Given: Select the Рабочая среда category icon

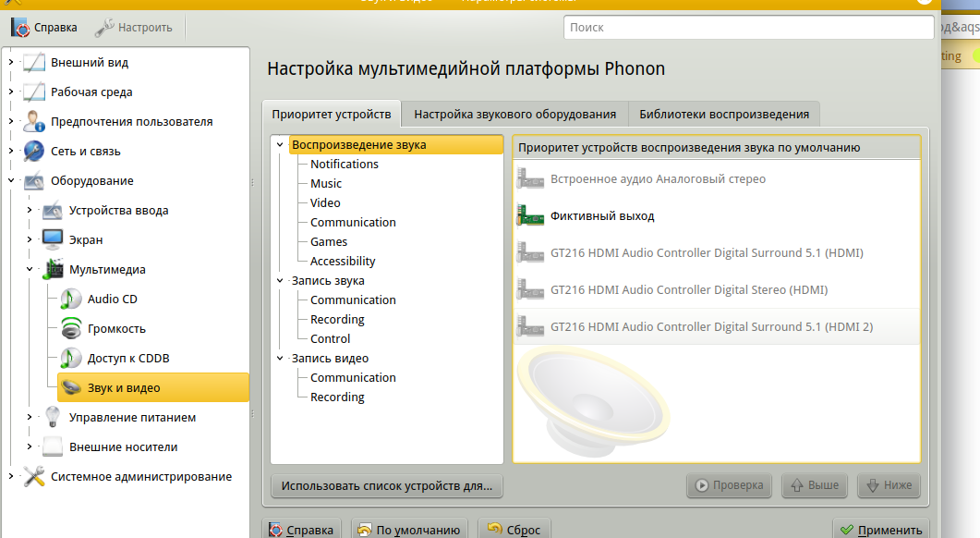Looking at the screenshot, I should point(34,92).
